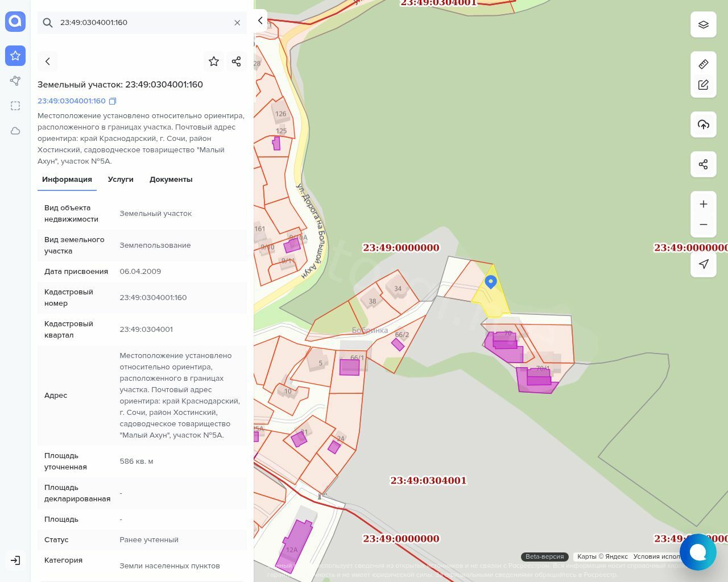Share the map using right toolbar icon
Image resolution: width=728 pixels, height=582 pixels.
[x=703, y=164]
